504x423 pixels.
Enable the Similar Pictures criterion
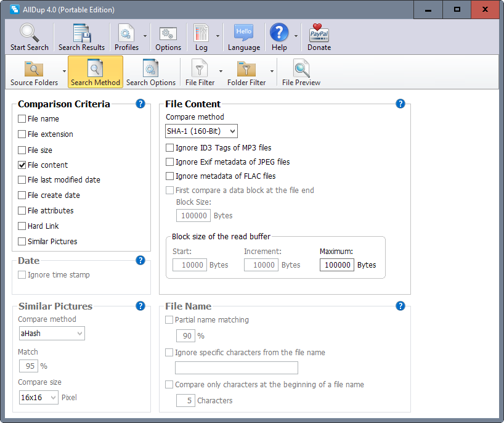coord(22,242)
